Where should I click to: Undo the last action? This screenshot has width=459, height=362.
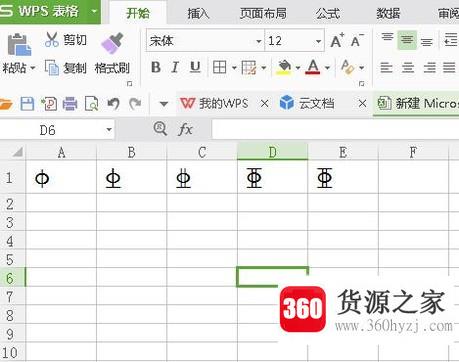click(113, 104)
